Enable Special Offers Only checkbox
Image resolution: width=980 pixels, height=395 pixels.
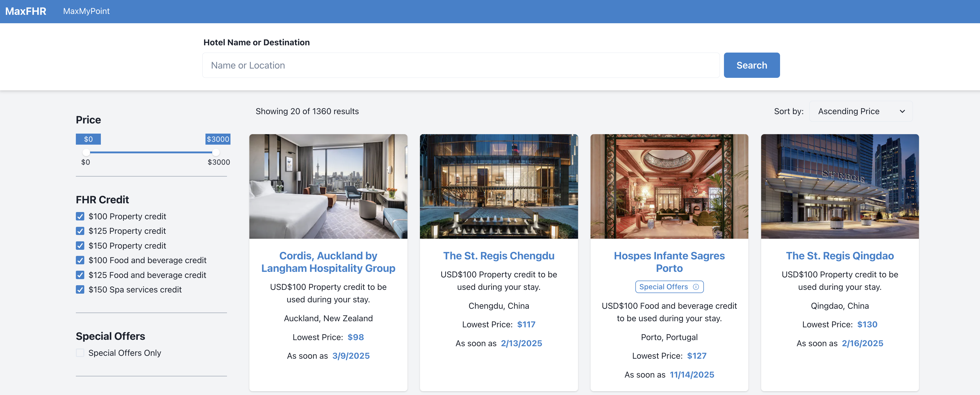[x=80, y=353]
